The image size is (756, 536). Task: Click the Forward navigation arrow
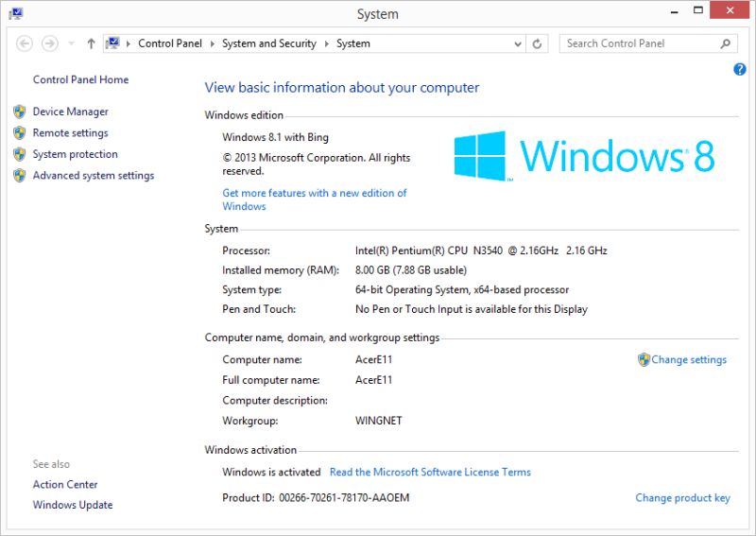50,43
